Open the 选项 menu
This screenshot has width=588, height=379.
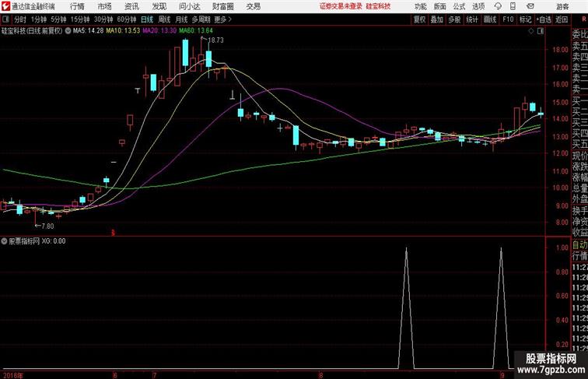pos(478,7)
